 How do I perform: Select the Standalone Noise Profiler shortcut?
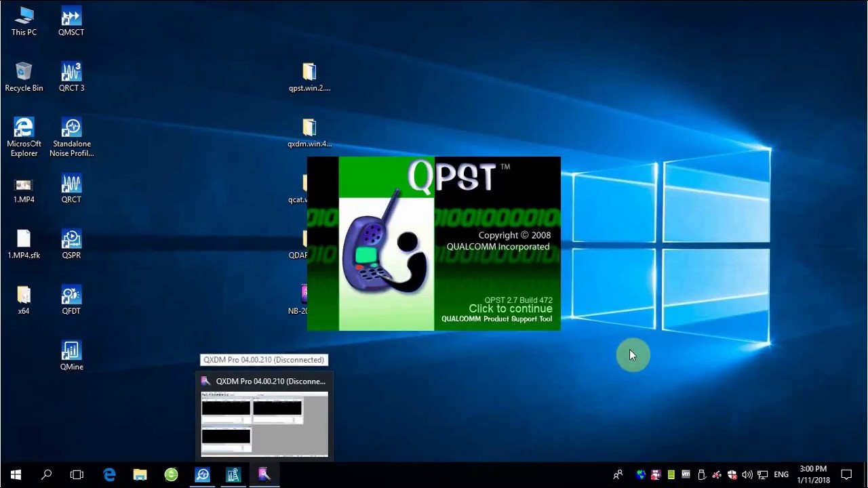(x=71, y=138)
